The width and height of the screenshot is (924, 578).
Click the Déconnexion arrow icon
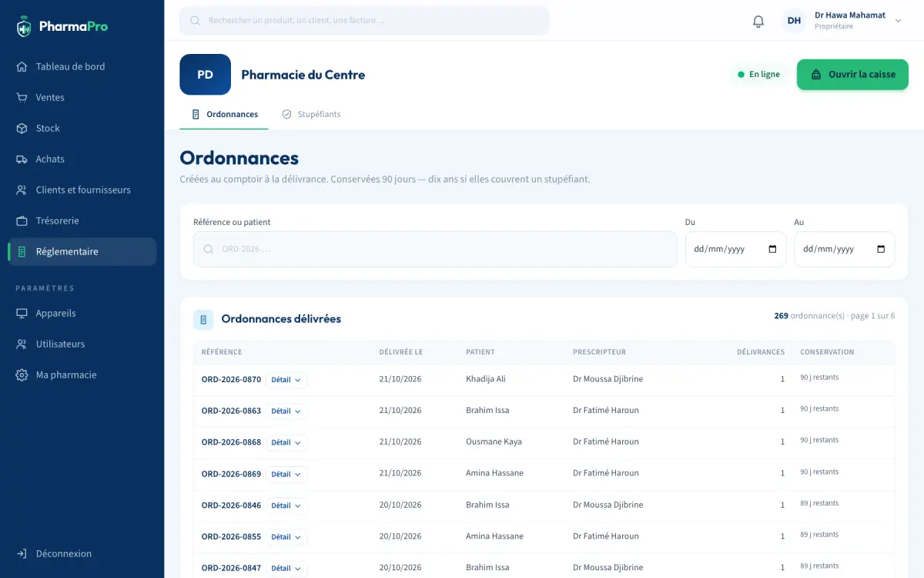22,553
